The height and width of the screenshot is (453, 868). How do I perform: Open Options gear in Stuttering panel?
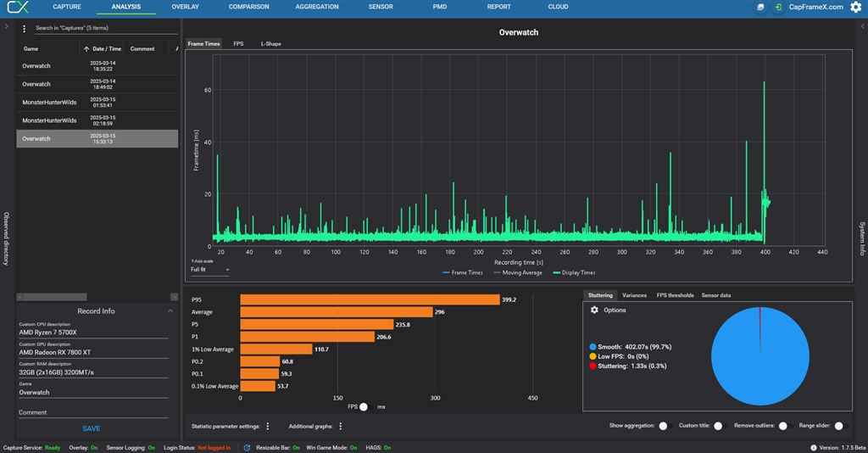pyautogui.click(x=594, y=310)
